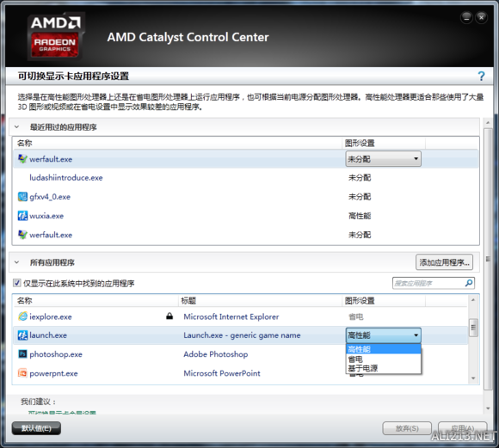This screenshot has width=499, height=448.
Task: Open the werfault.exe graphics setting dropdown
Action: click(x=383, y=159)
